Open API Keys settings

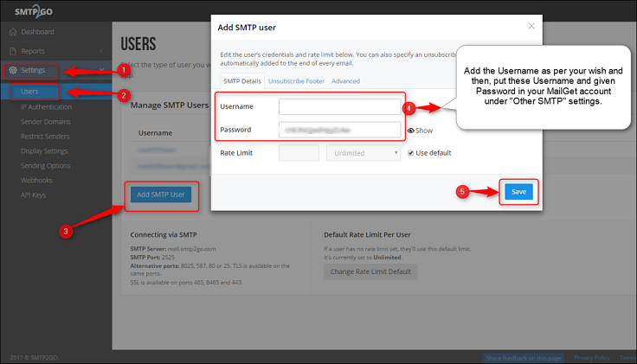(x=33, y=195)
